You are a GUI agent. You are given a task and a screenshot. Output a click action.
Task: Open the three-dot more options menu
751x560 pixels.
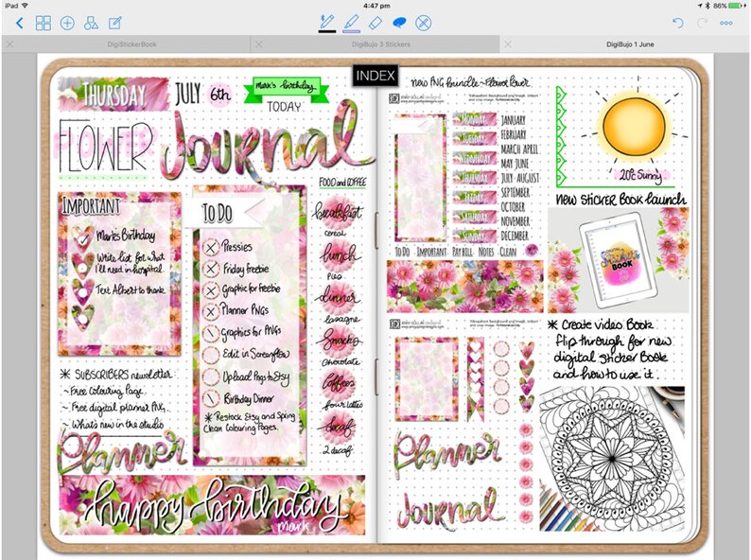click(x=726, y=23)
